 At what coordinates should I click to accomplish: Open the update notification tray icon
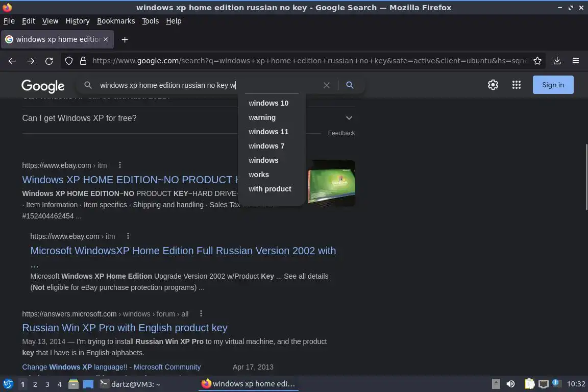click(557, 383)
